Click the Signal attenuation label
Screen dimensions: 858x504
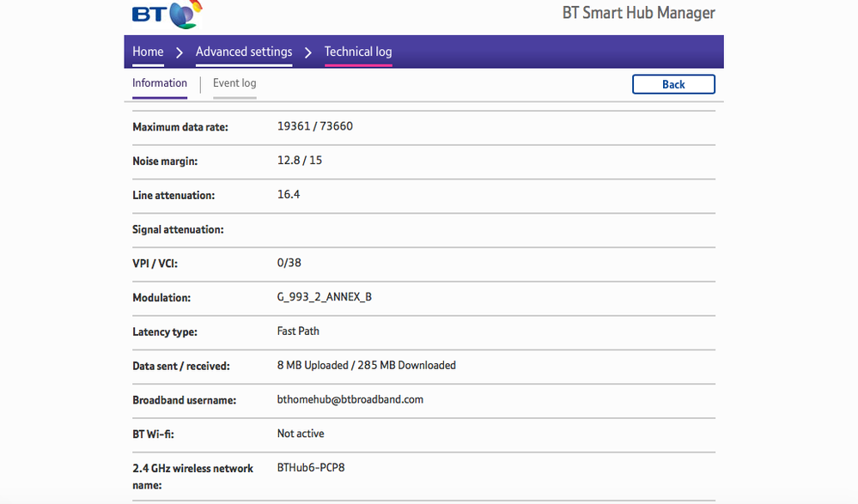(178, 229)
